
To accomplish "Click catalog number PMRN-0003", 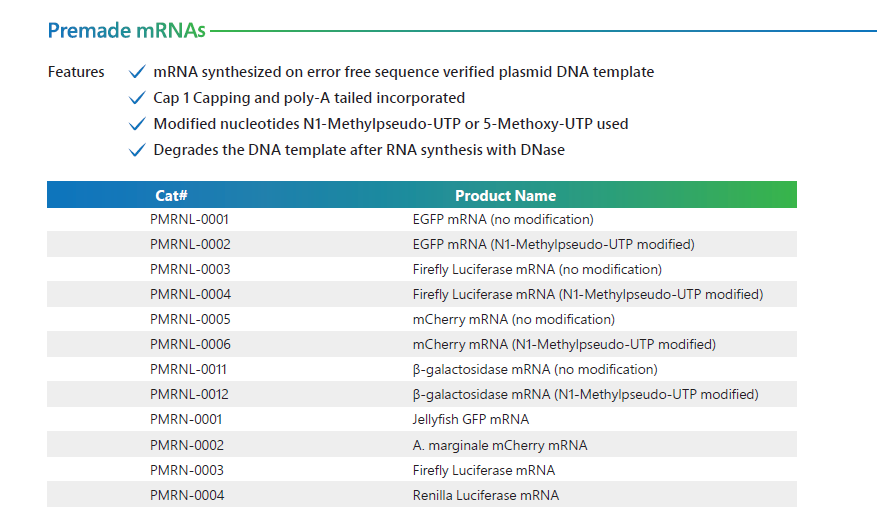I will click(187, 470).
